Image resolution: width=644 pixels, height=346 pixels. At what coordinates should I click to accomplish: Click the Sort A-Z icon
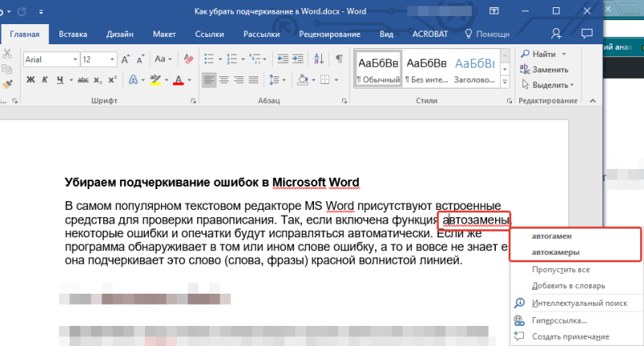coord(319,59)
